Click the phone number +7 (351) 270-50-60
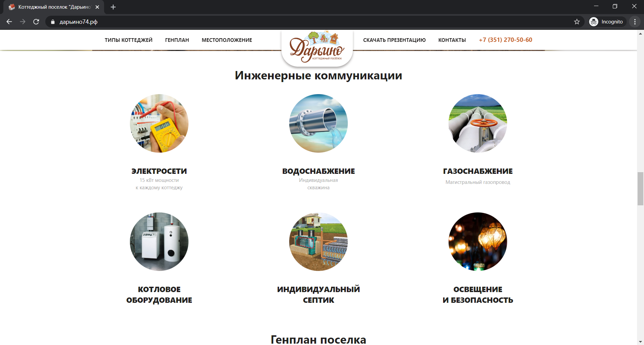This screenshot has width=644, height=345. 505,40
